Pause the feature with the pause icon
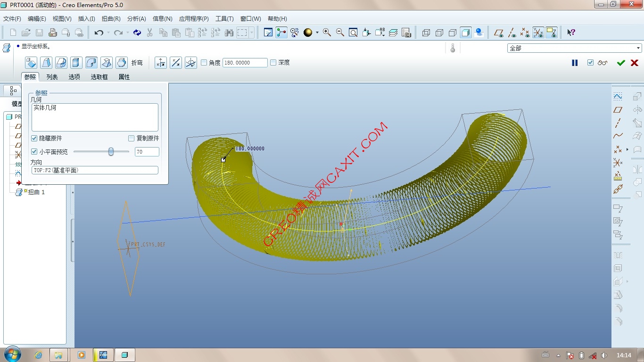The width and height of the screenshot is (644, 362). point(575,63)
